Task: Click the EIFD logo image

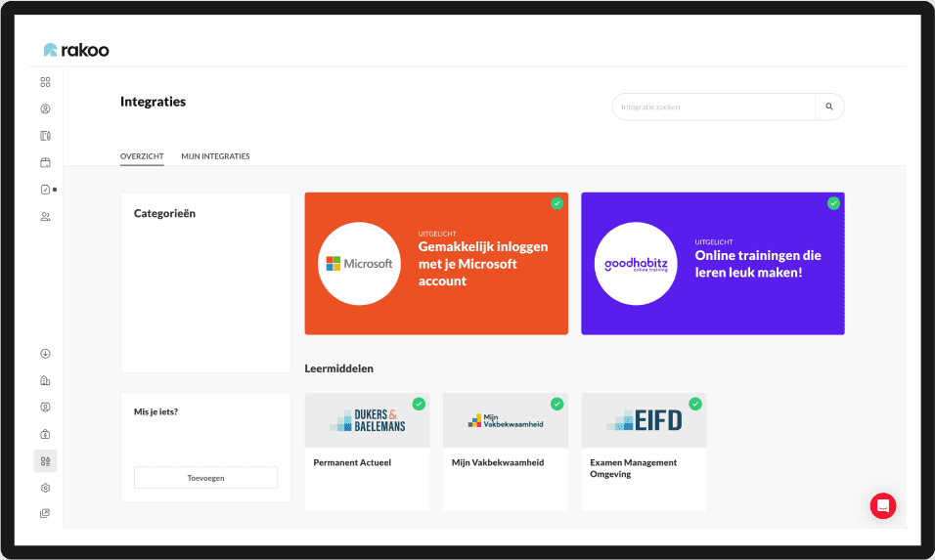Action: click(644, 420)
